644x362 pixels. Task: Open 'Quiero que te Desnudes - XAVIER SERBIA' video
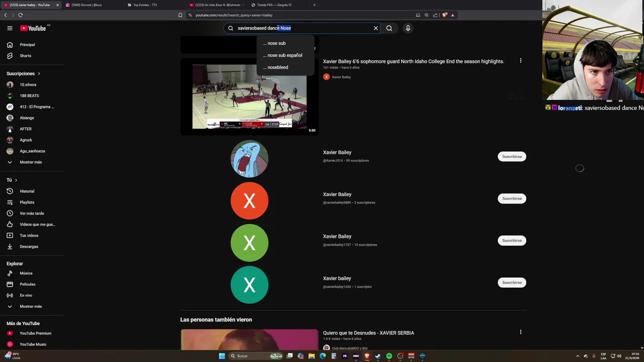coord(368,333)
